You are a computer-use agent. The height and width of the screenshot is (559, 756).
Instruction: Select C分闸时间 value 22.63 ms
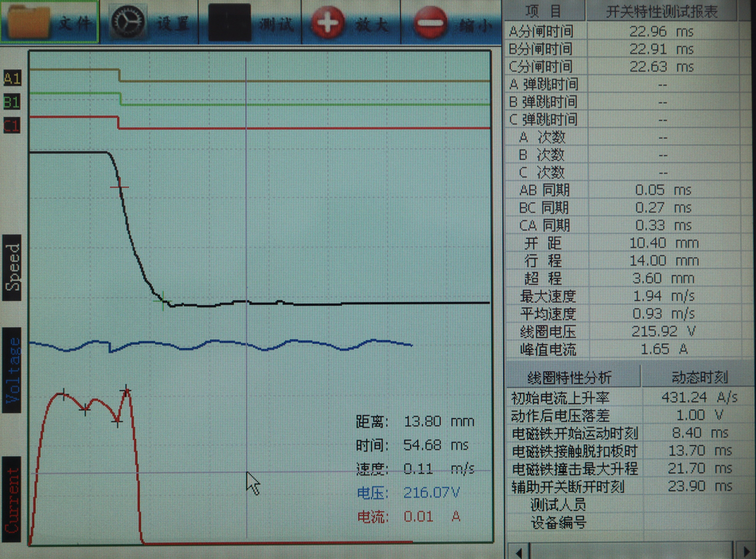pyautogui.click(x=661, y=66)
